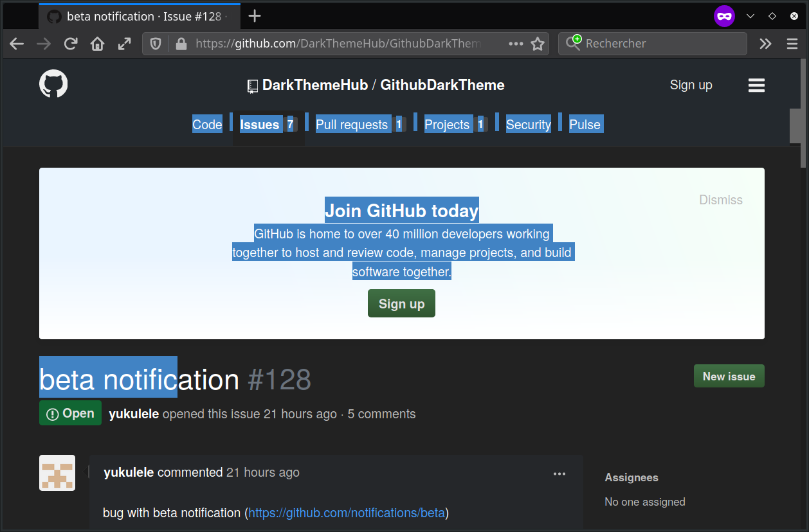809x532 pixels.
Task: Click the issue number #128
Action: click(280, 380)
